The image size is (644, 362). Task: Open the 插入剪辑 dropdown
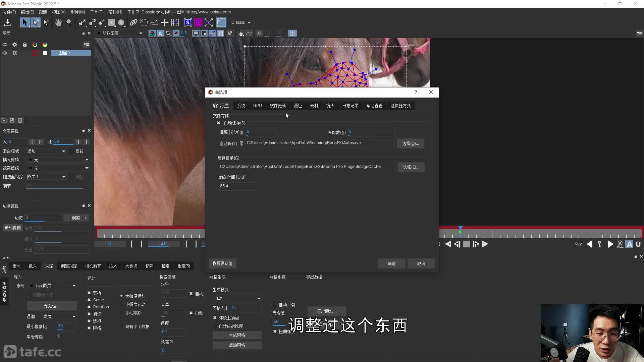[58, 160]
